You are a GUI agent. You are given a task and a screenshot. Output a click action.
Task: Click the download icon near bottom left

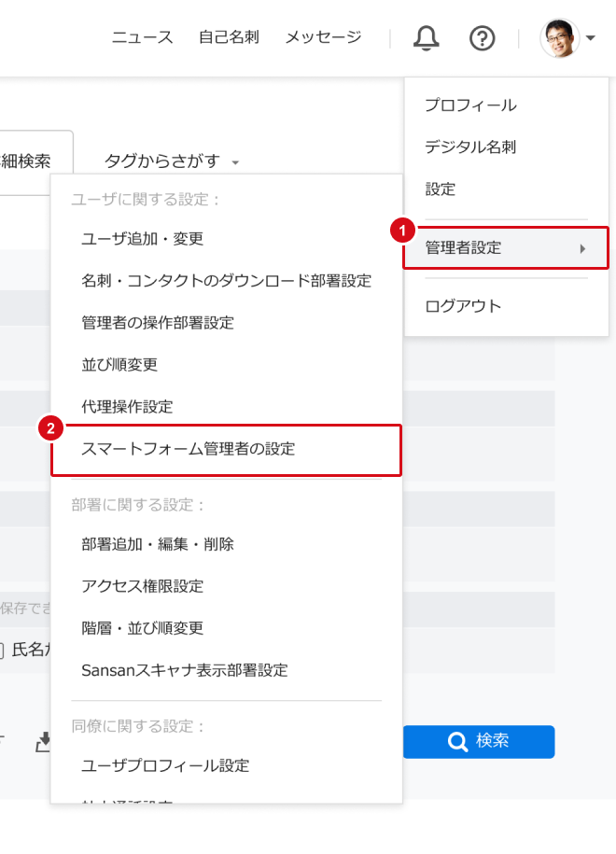(x=42, y=743)
